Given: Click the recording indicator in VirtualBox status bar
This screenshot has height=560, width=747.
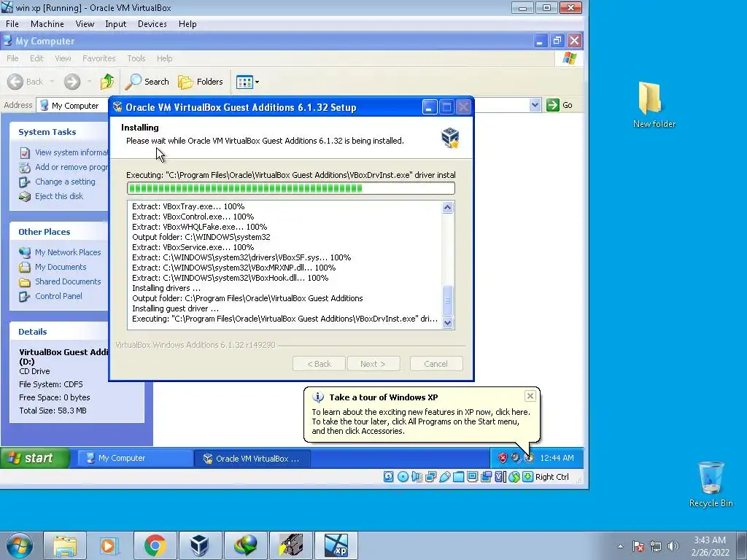Looking at the screenshot, I should (486, 477).
